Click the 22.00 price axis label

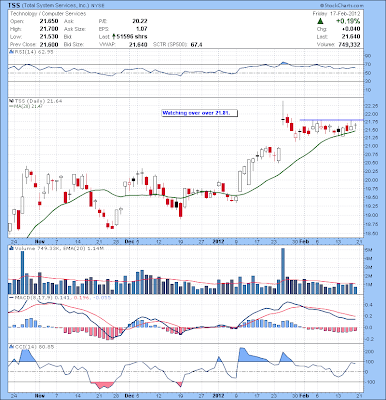tap(371, 114)
